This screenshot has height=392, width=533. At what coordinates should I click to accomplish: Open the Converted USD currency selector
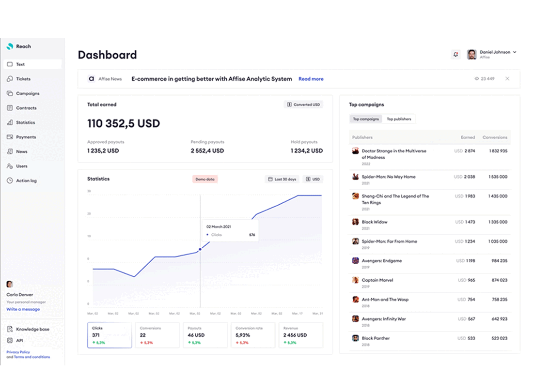click(x=303, y=105)
